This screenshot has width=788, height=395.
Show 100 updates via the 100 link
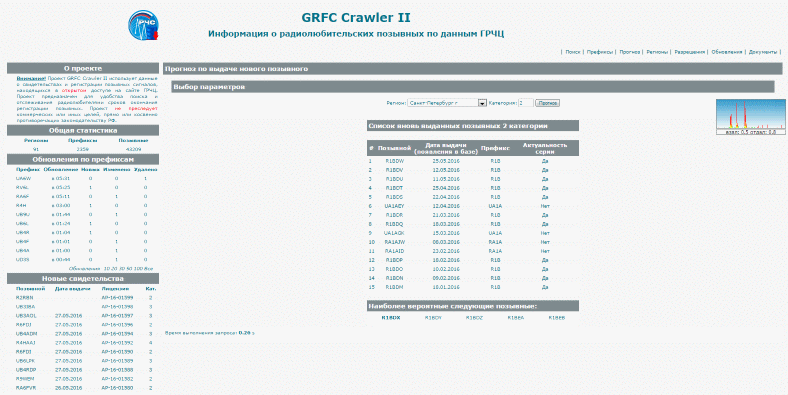click(138, 269)
